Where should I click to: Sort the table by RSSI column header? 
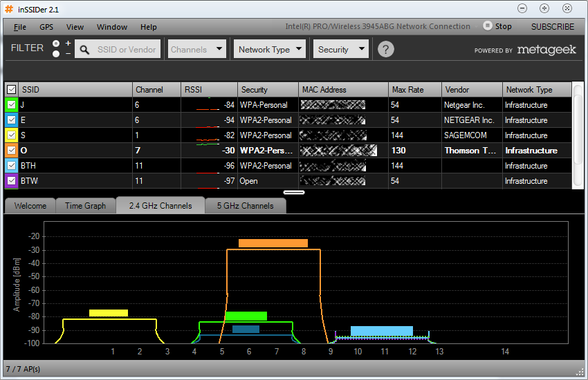(x=209, y=90)
